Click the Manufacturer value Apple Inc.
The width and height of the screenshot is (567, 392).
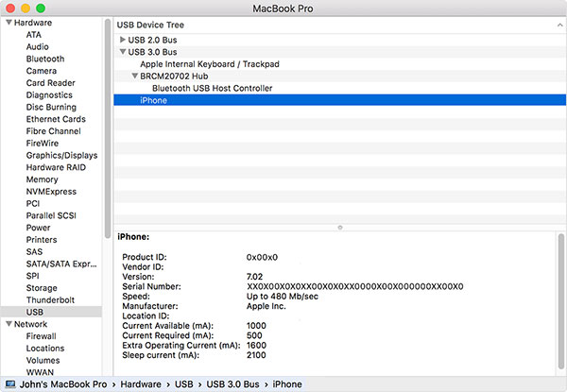pos(266,306)
